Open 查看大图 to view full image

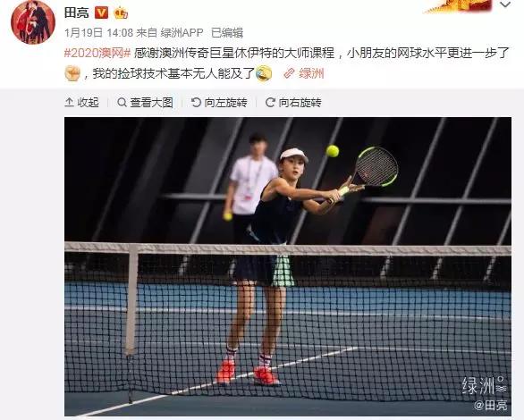click(146, 103)
